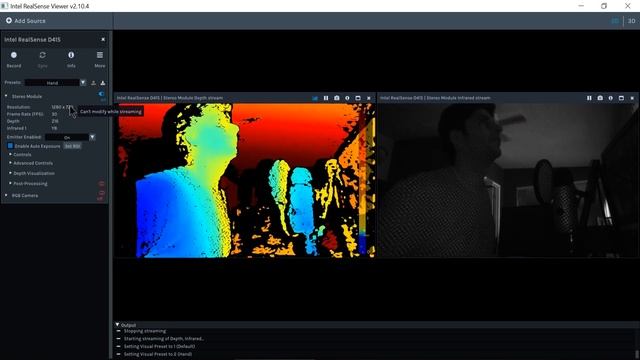
Task: Take a snapshot of the Infrared stream
Action: point(600,98)
